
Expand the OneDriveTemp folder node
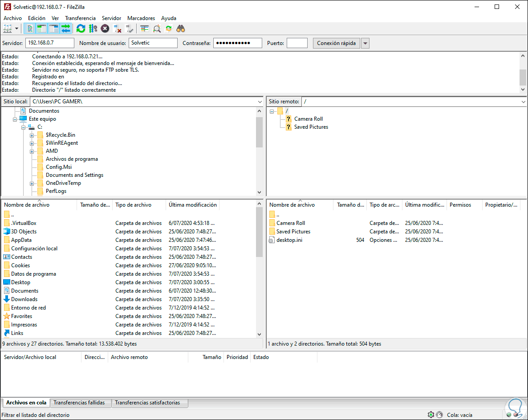coord(32,183)
